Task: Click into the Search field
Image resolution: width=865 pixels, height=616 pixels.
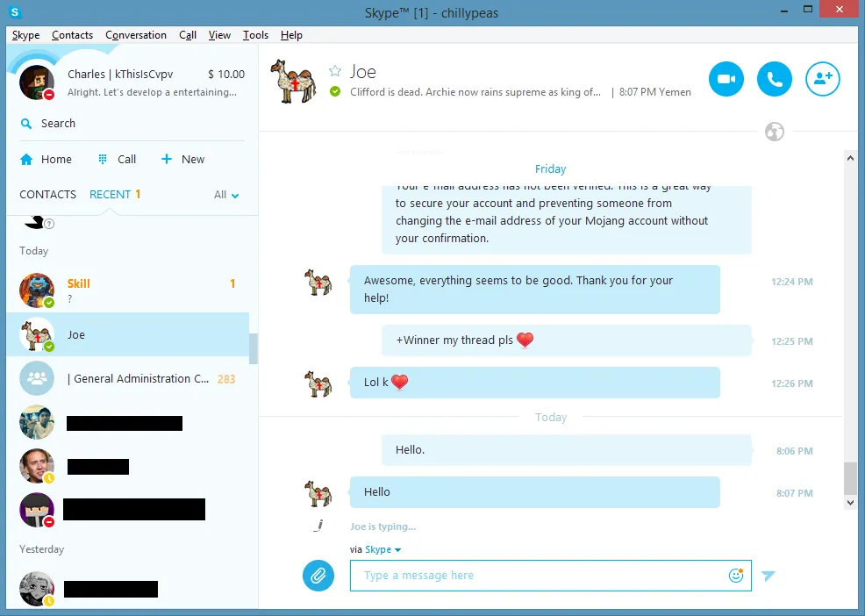Action: coord(132,124)
